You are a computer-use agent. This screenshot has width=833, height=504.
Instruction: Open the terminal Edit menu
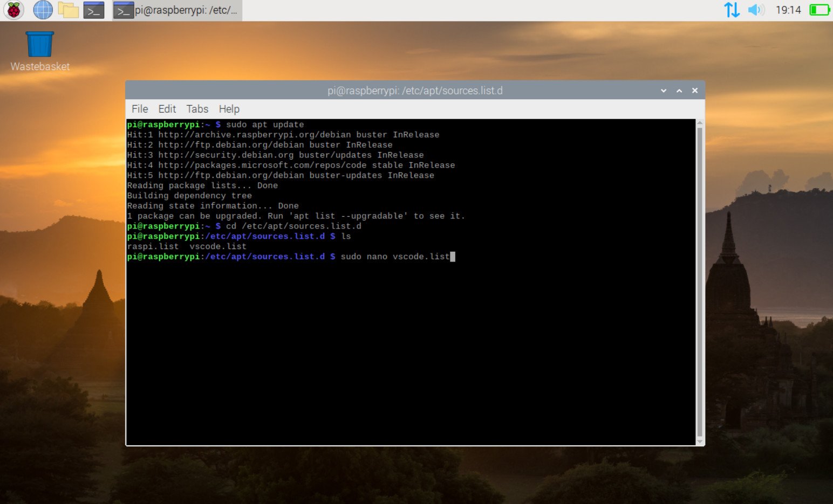click(x=167, y=109)
